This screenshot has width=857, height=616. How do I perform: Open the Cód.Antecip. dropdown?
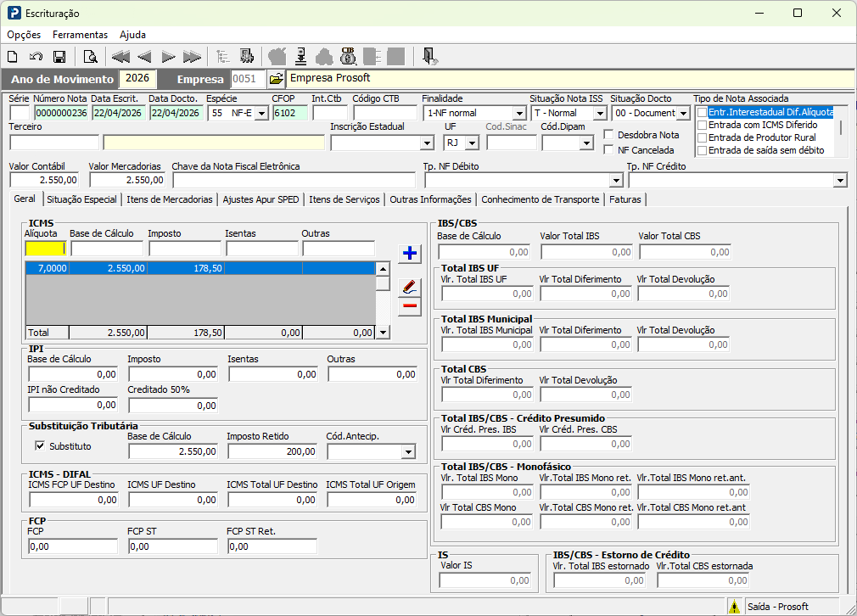(x=408, y=452)
